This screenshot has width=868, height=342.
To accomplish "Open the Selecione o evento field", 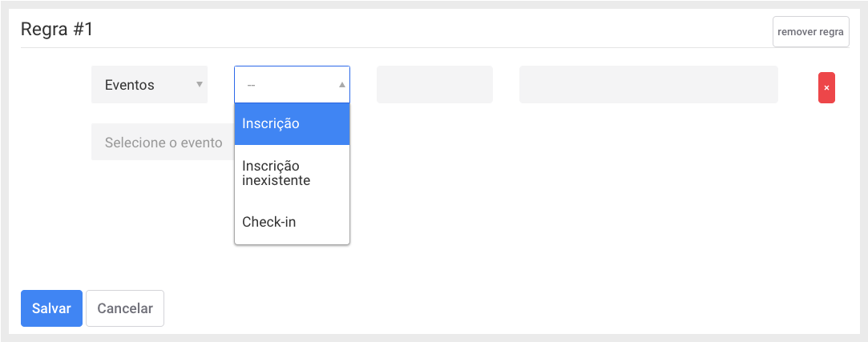I will [163, 143].
